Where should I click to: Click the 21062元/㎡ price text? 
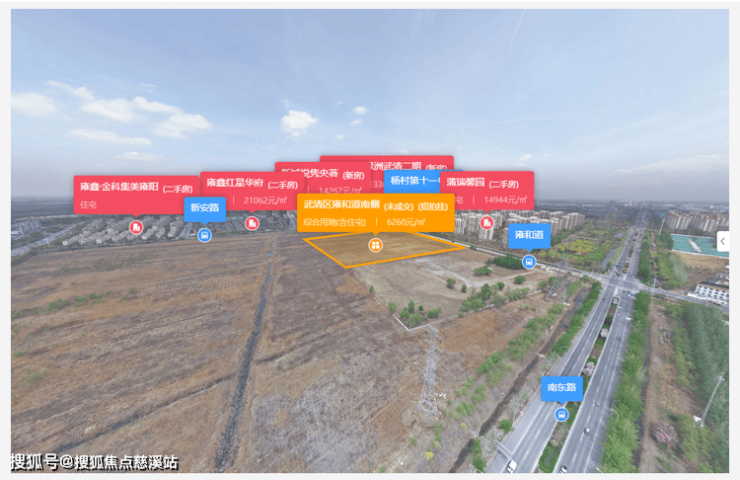[x=265, y=201]
